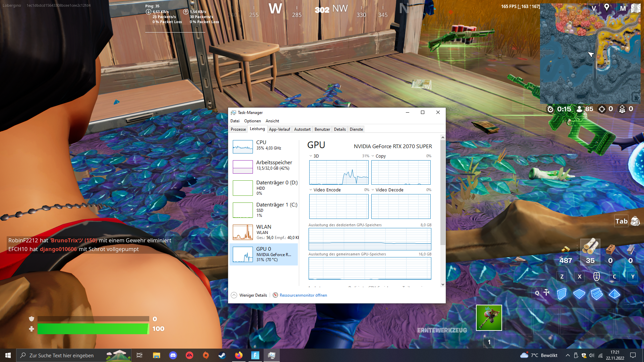Open Steam from the taskbar

222,355
